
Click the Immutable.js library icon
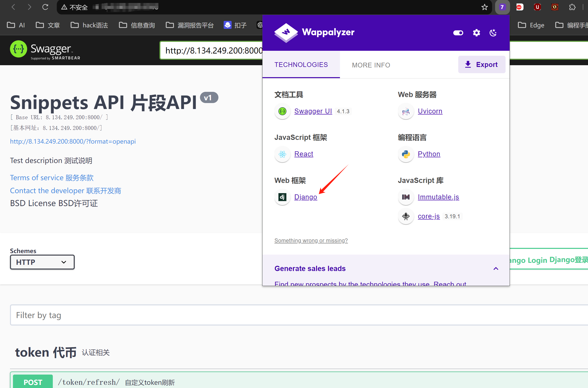tap(406, 197)
